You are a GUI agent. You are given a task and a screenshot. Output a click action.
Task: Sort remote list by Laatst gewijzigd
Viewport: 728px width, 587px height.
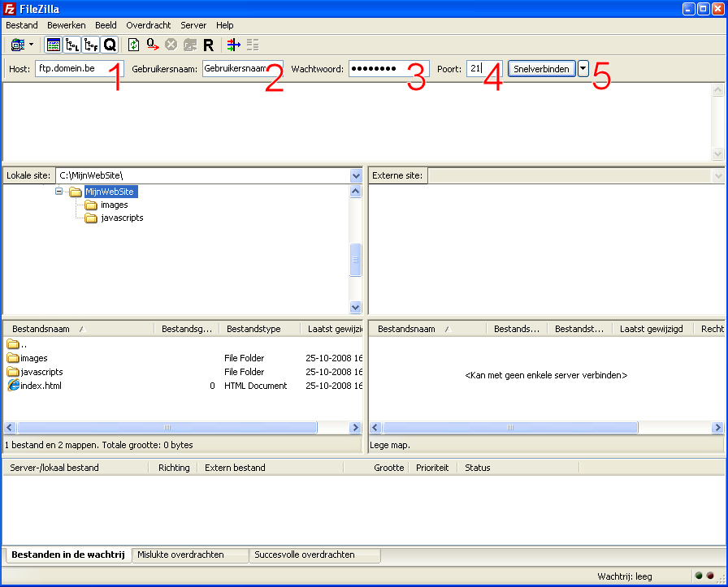652,329
